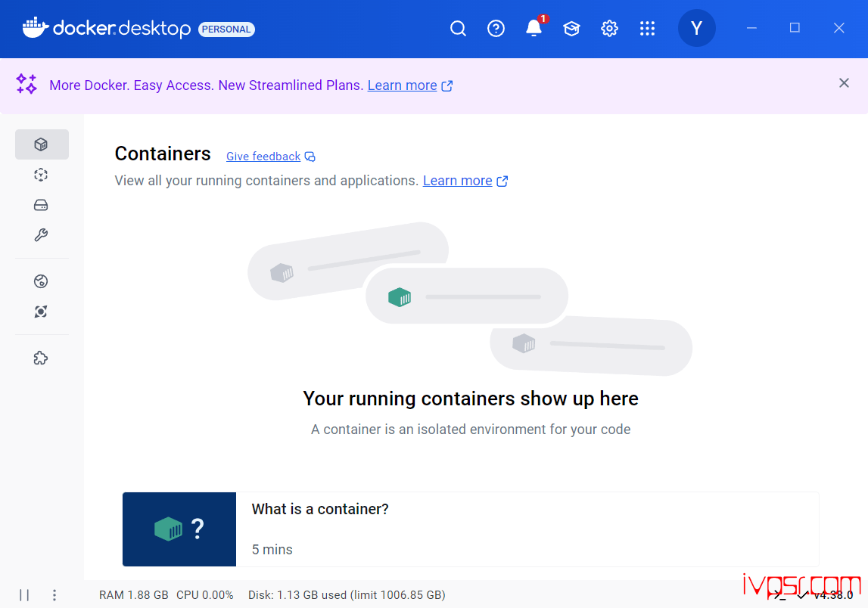The height and width of the screenshot is (608, 868).
Task: Click Learn more about containers link
Action: 458,181
